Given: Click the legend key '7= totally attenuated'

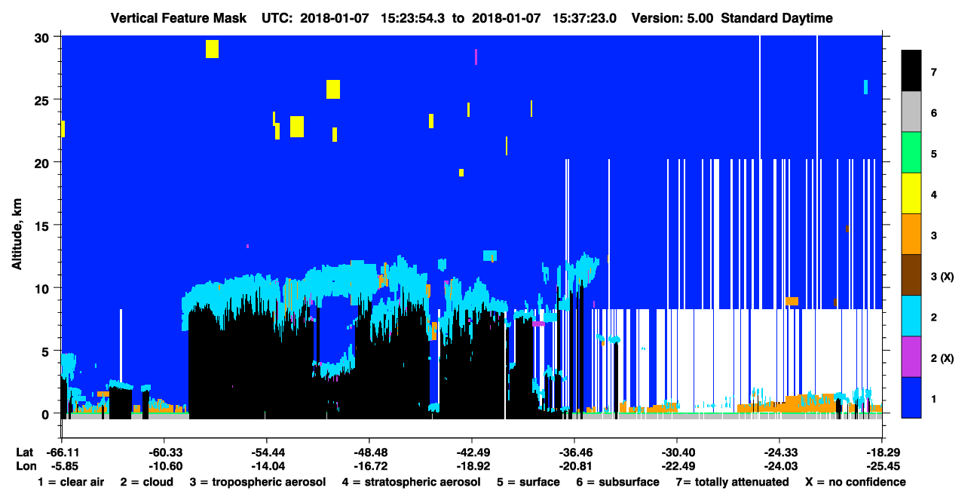Looking at the screenshot, I should click(x=732, y=482).
